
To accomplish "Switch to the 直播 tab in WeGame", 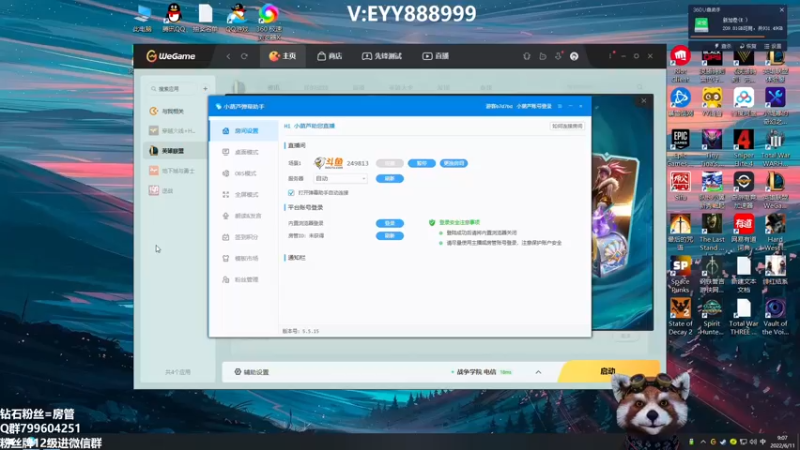I will (435, 56).
